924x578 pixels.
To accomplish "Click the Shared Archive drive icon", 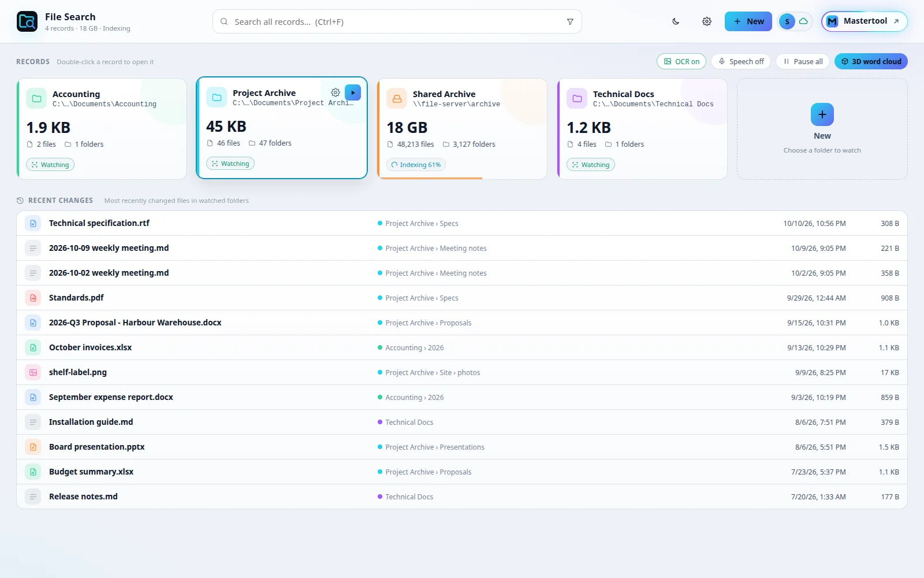I will tap(397, 98).
